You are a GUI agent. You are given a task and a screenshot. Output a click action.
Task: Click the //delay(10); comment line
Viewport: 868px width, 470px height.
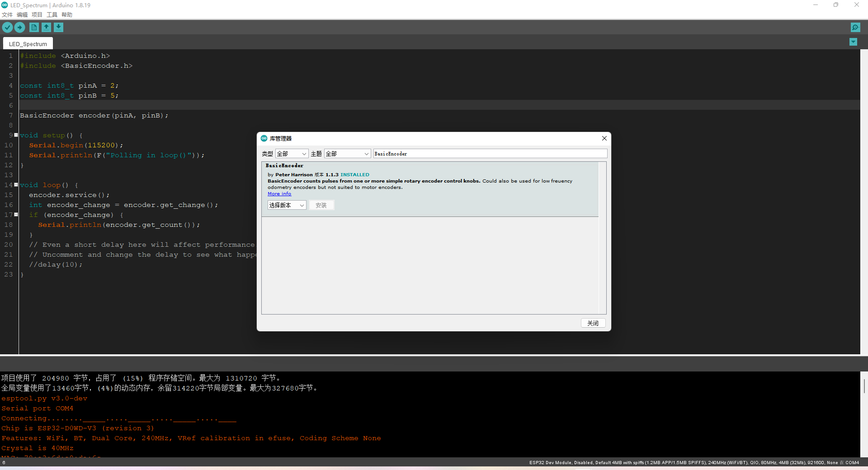(56, 264)
